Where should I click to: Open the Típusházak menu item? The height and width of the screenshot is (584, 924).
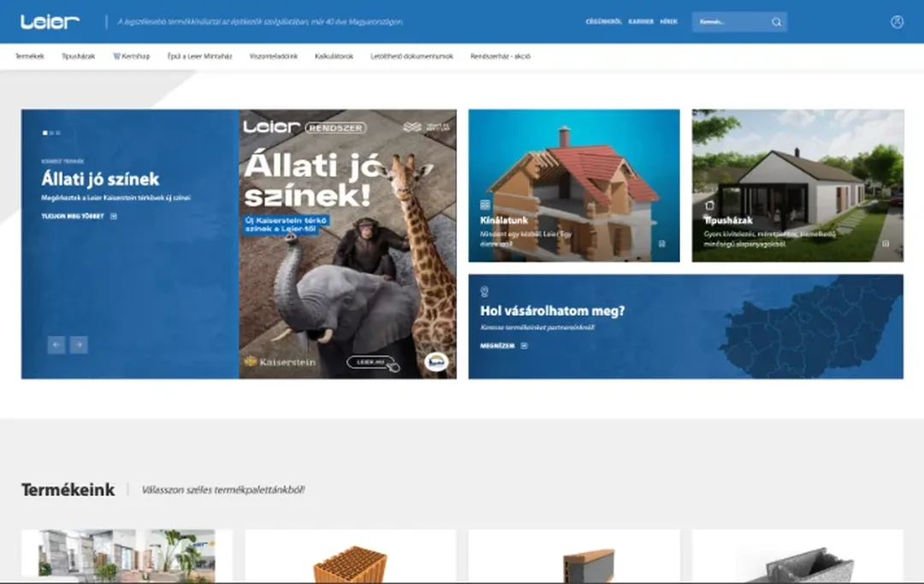(79, 56)
